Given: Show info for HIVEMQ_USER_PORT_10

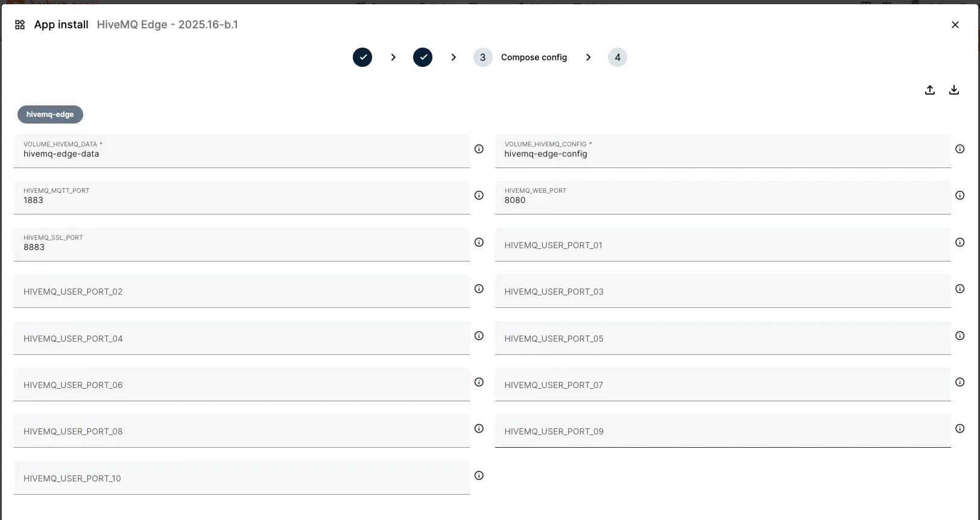Looking at the screenshot, I should pos(479,475).
